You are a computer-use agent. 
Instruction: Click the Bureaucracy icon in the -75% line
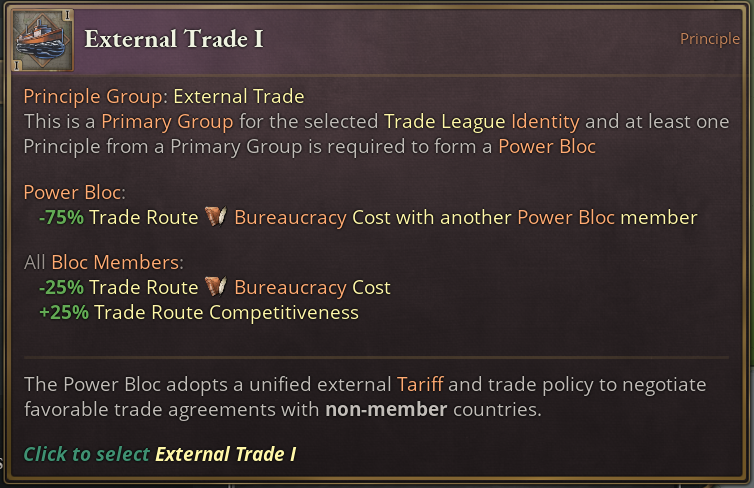216,217
